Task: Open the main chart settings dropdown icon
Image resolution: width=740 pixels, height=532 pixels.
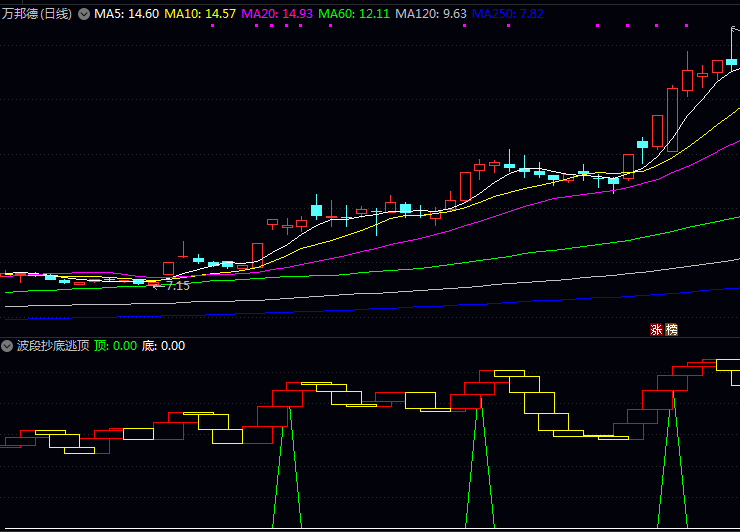Action: coord(83,15)
